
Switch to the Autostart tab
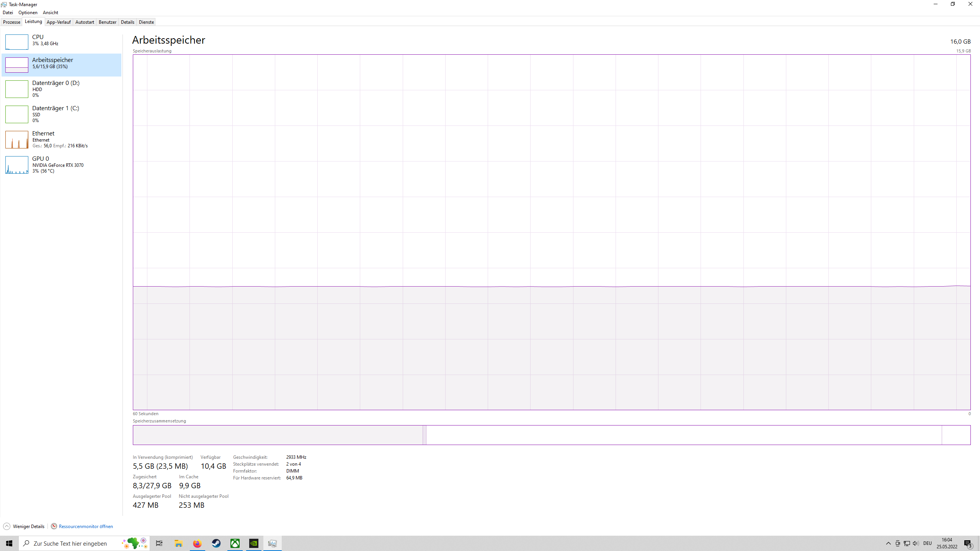[x=85, y=22]
